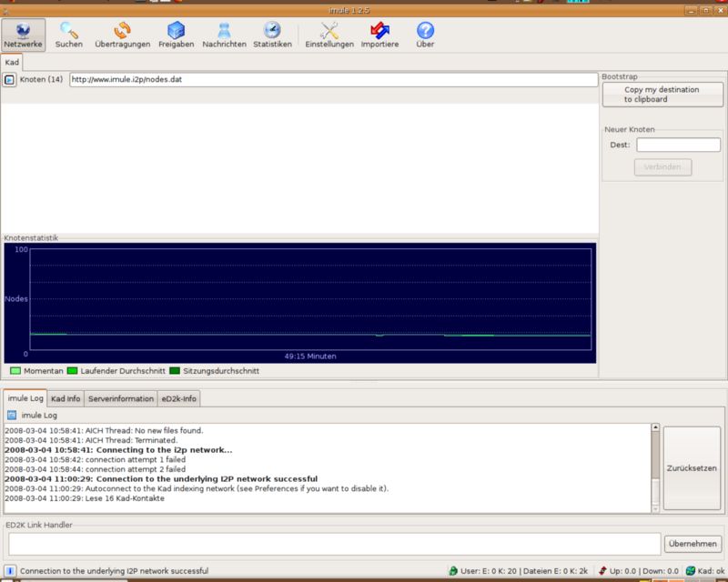Open Einstellungen preferences
The image size is (728, 582).
[329, 35]
